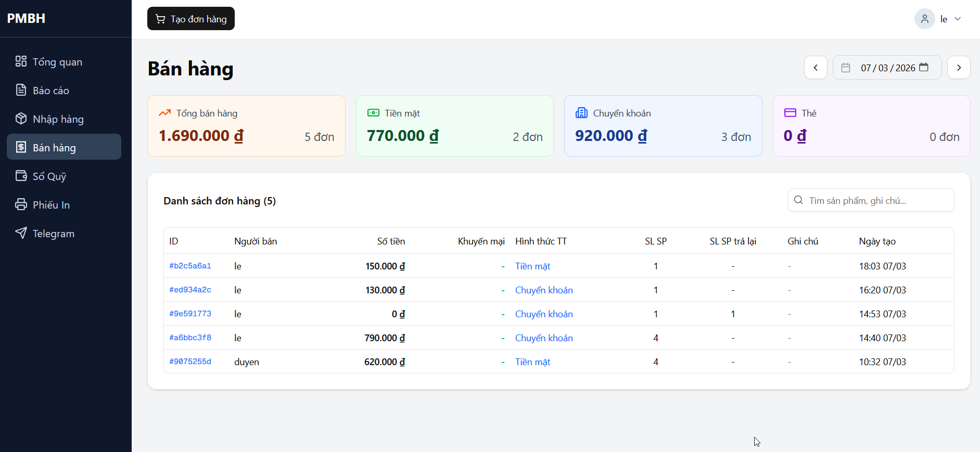Open order #9e591773 link

(x=190, y=314)
